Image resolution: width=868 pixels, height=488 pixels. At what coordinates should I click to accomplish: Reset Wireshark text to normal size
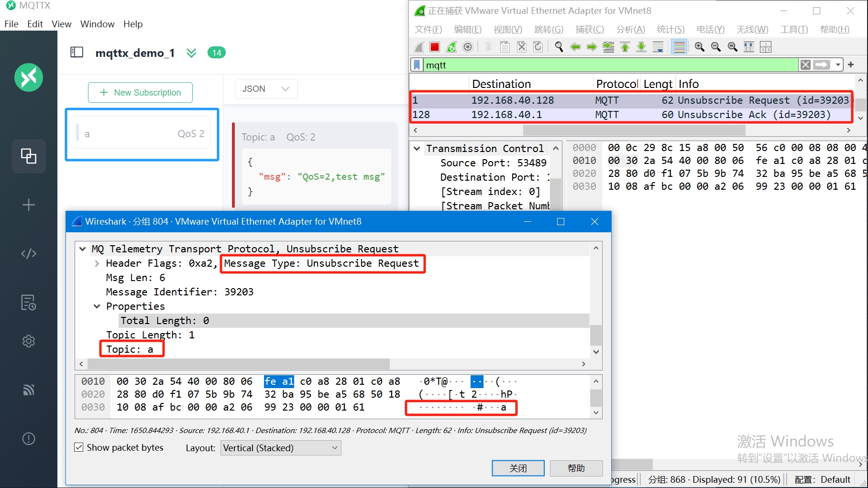pos(732,47)
